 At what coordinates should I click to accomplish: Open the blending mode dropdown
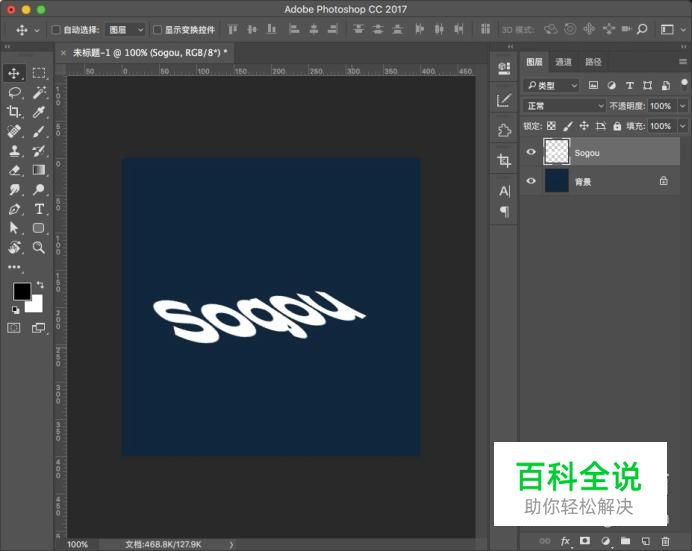[x=564, y=106]
